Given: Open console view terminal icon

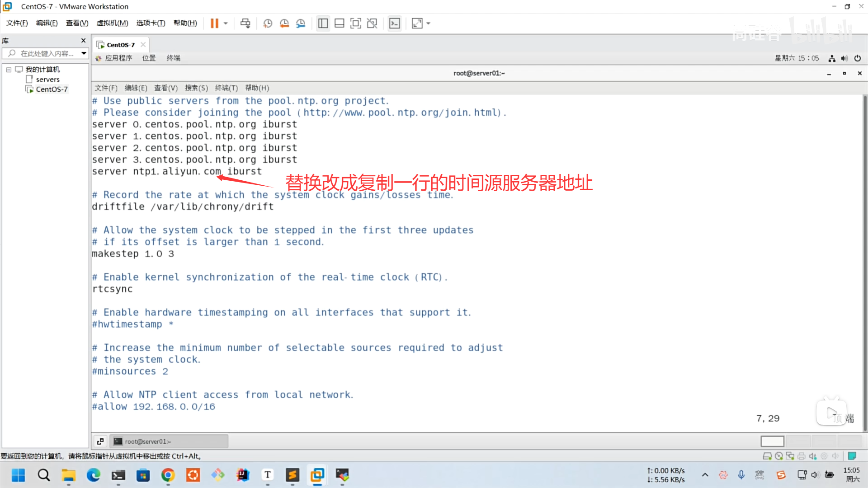Looking at the screenshot, I should click(x=394, y=23).
